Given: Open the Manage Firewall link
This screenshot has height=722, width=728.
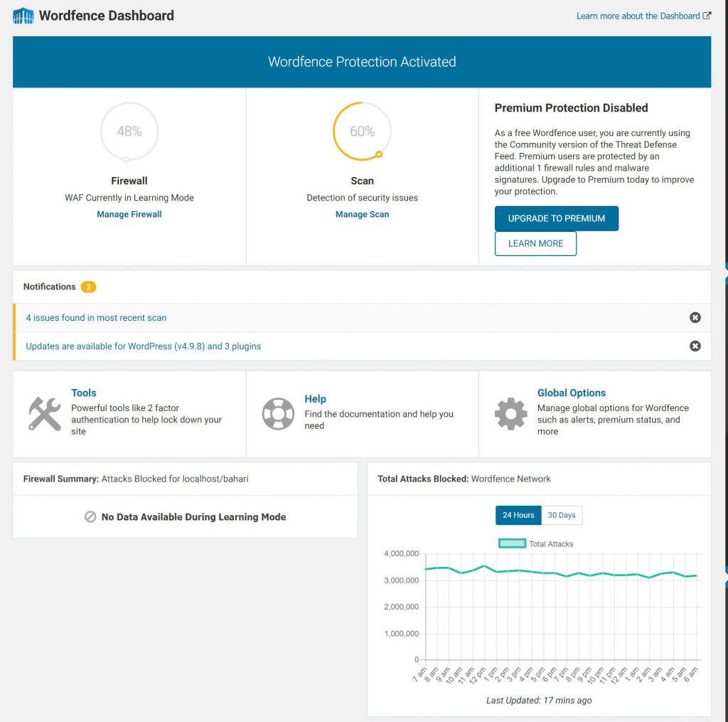Looking at the screenshot, I should 129,214.
